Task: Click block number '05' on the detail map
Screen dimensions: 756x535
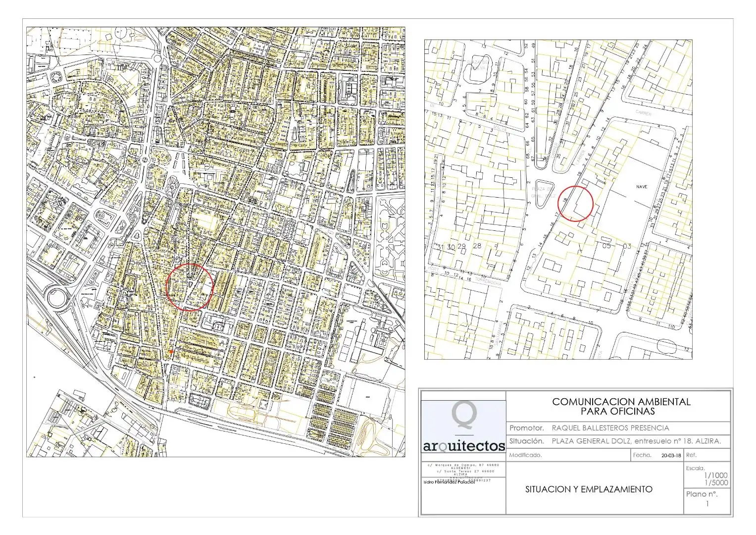Action: pyautogui.click(x=607, y=246)
